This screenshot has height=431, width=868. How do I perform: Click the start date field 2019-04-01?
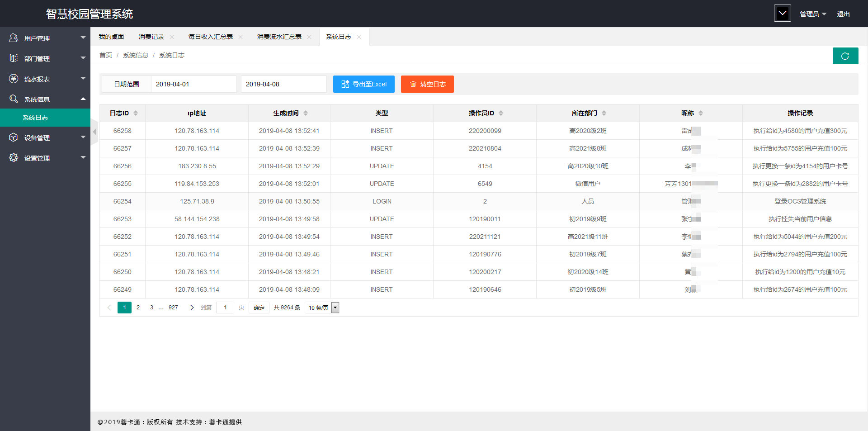(x=193, y=84)
